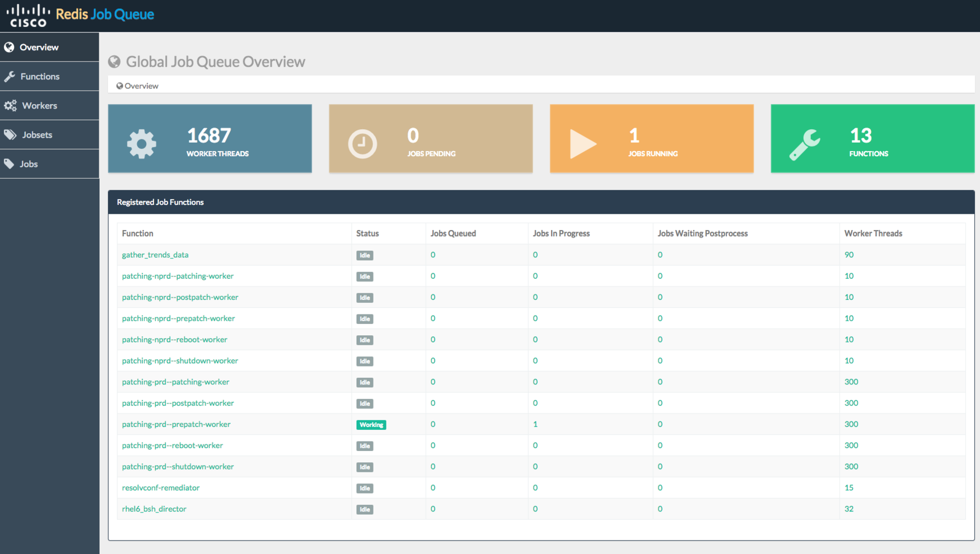Viewport: 980px width, 554px height.
Task: Click the rhel6_bsh_director link
Action: click(x=154, y=509)
